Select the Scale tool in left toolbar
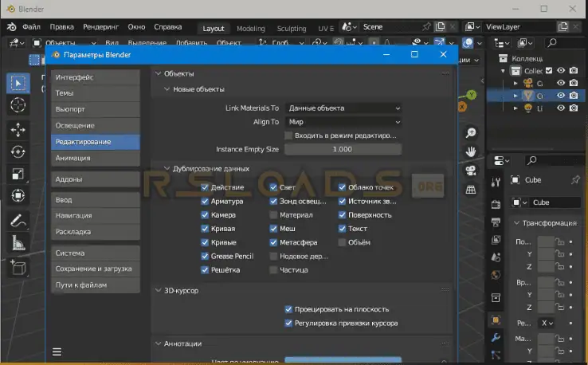Image resolution: width=588 pixels, height=365 pixels. pos(18,174)
